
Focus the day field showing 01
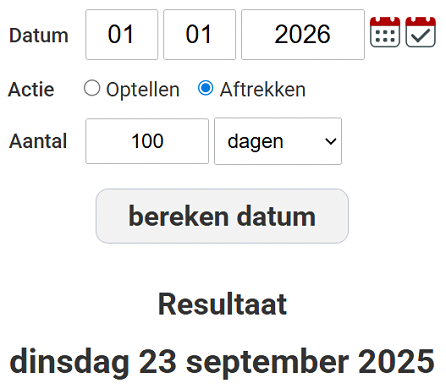pyautogui.click(x=122, y=35)
